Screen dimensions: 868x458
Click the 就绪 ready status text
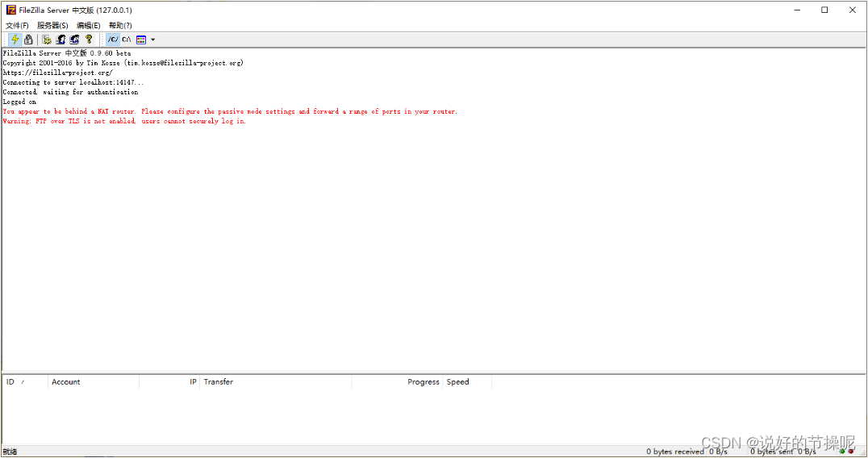(10, 452)
